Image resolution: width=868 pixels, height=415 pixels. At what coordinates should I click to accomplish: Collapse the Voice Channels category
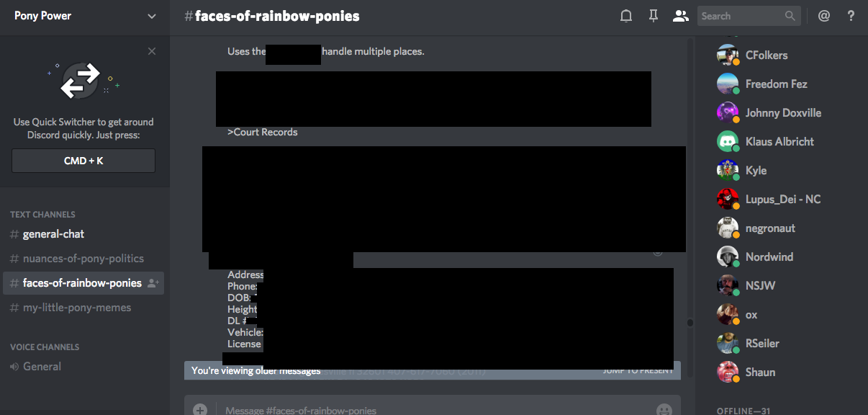[45, 347]
